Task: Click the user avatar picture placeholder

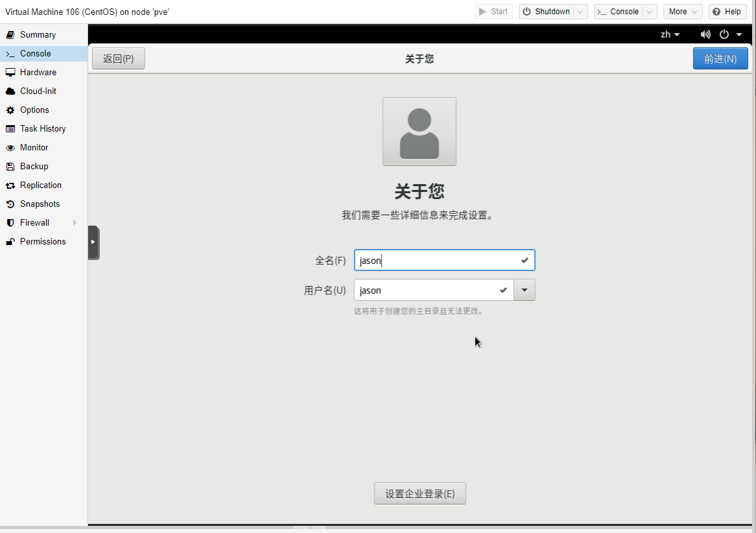Action: pos(419,132)
